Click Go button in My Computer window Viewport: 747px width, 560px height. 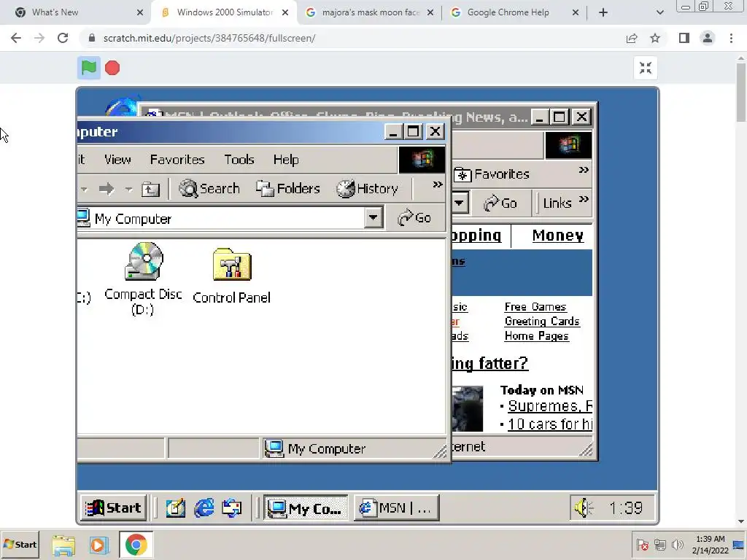pyautogui.click(x=414, y=218)
